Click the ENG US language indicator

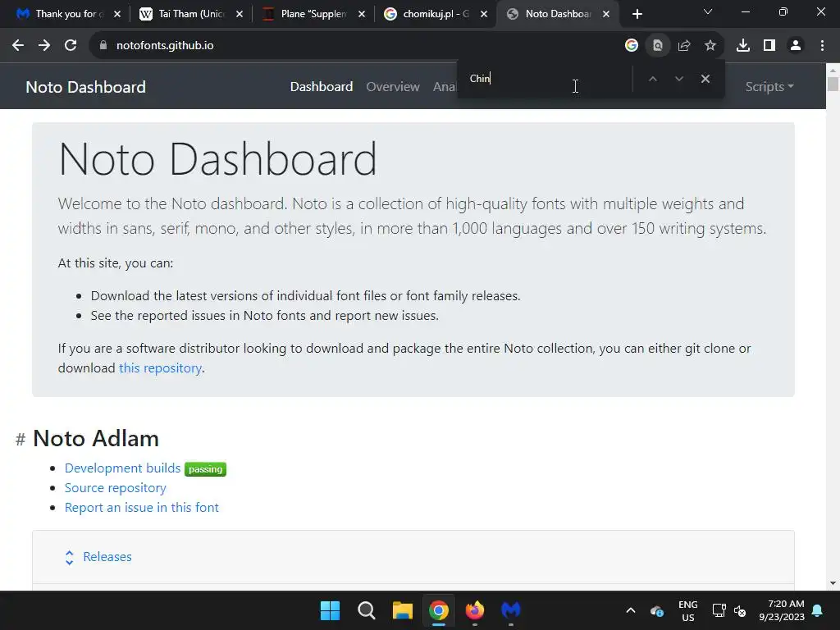[688, 610]
